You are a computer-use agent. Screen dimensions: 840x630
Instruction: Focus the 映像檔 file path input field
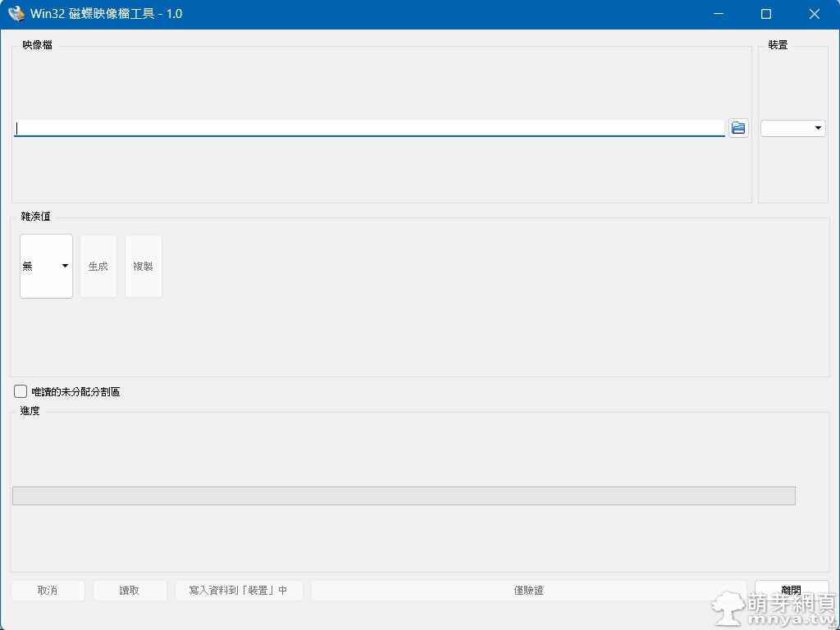tap(369, 128)
